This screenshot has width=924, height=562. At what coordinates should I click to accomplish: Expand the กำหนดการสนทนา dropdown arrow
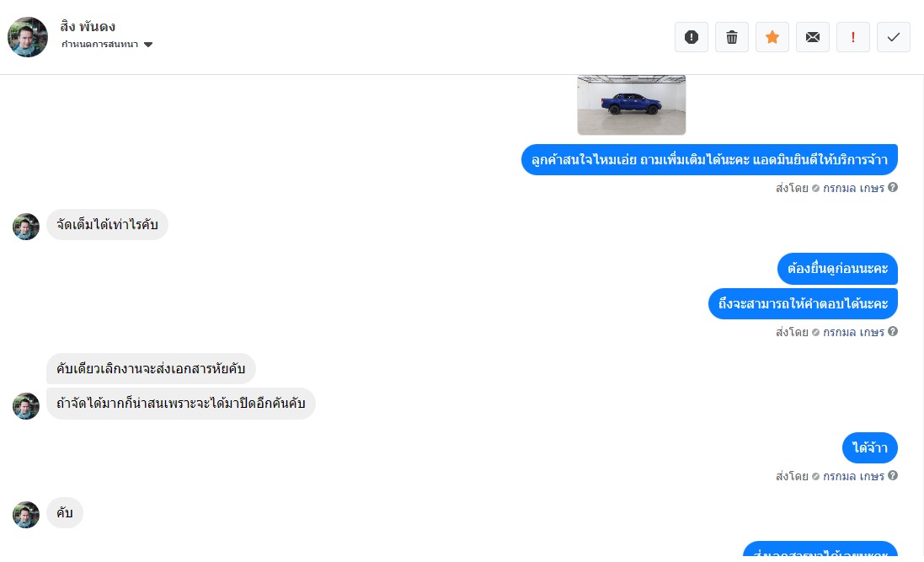click(x=148, y=44)
